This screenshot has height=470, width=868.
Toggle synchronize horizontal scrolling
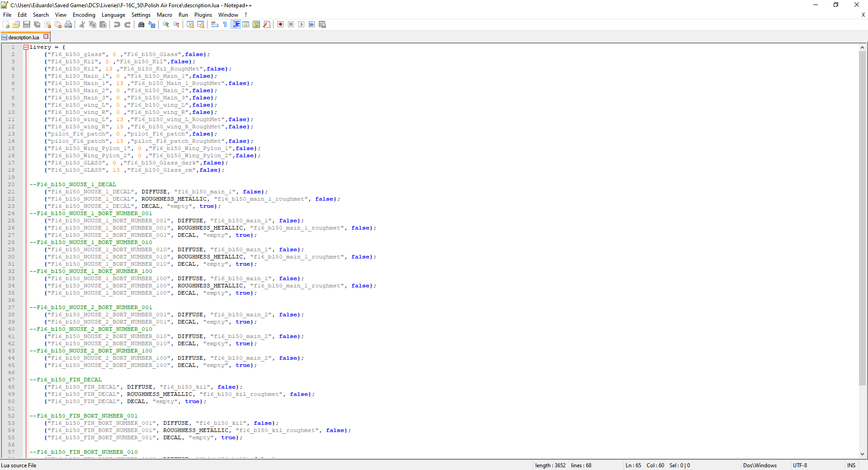click(201, 24)
